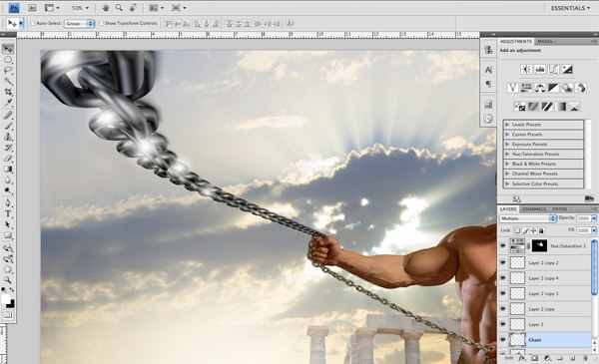Expand Levels Presets list
The image size is (599, 364).
click(507, 125)
